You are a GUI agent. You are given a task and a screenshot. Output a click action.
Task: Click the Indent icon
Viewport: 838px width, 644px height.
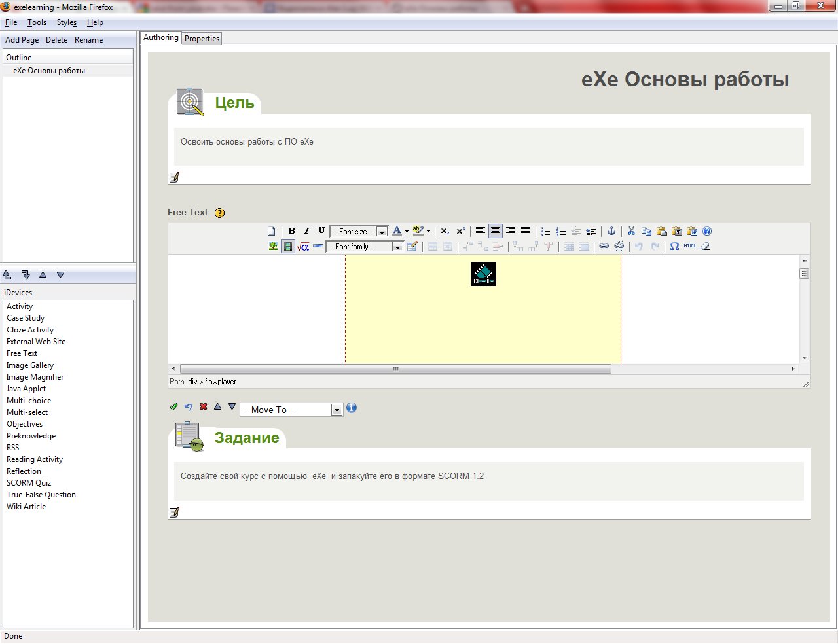tap(591, 231)
